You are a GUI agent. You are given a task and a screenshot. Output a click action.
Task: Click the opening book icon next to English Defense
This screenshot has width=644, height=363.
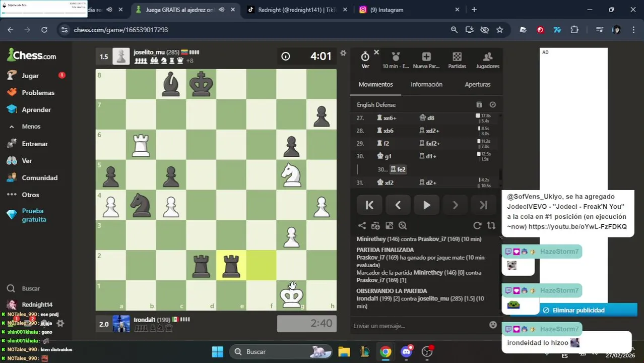[x=479, y=105]
